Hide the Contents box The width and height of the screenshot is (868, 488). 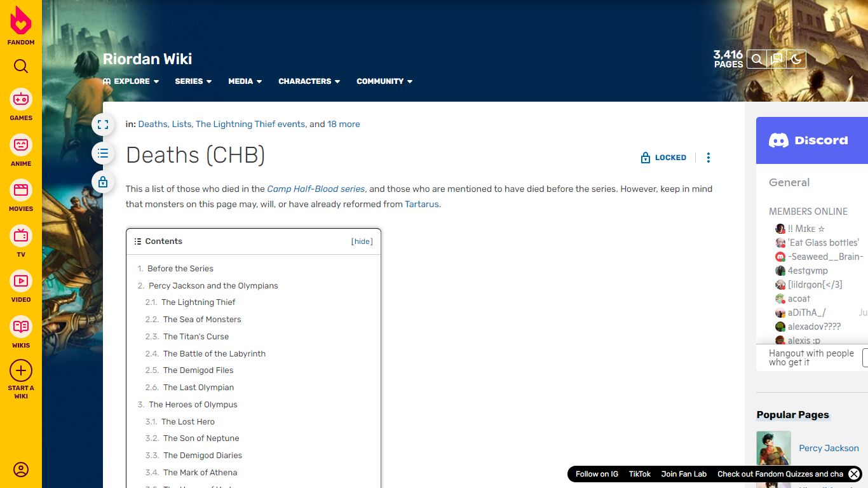click(362, 241)
